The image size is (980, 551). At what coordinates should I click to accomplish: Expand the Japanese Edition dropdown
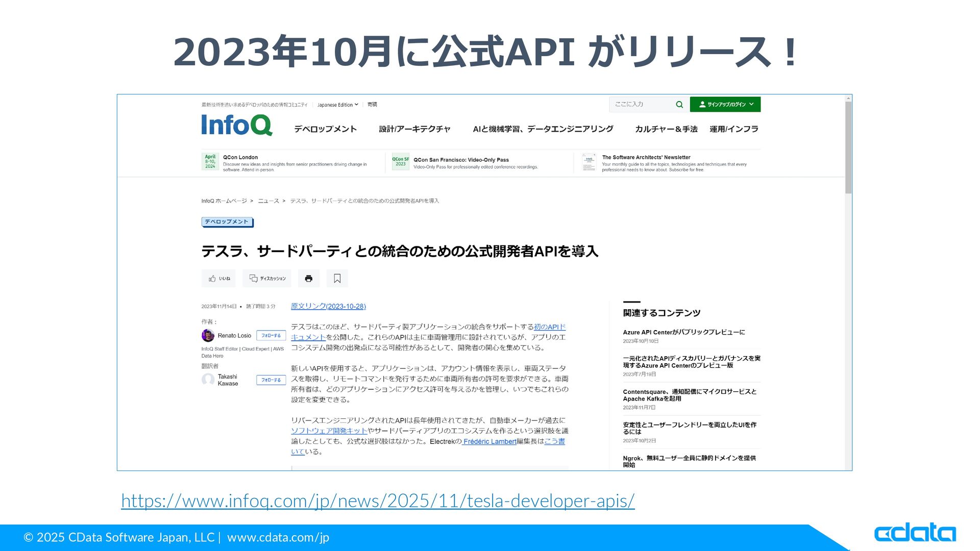[337, 105]
